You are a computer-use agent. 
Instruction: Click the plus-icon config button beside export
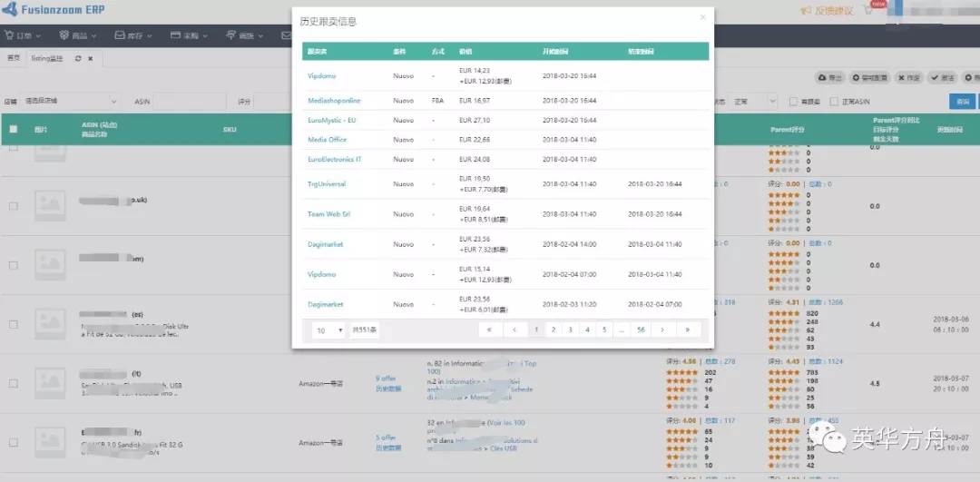869,77
